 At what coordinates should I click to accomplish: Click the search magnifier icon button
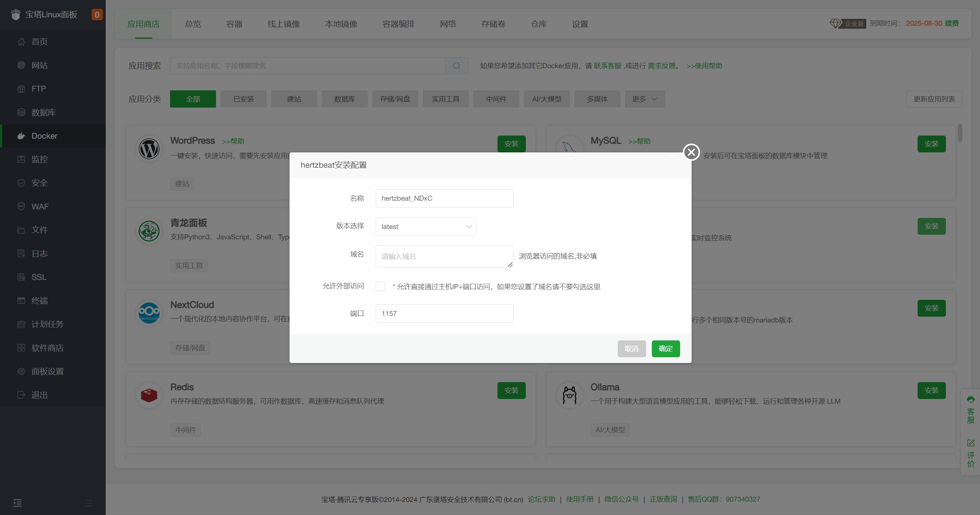point(456,66)
